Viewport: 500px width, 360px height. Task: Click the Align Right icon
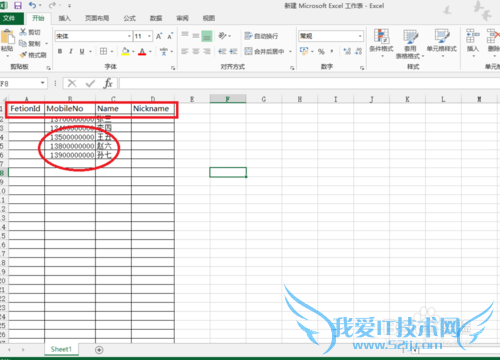click(x=207, y=51)
